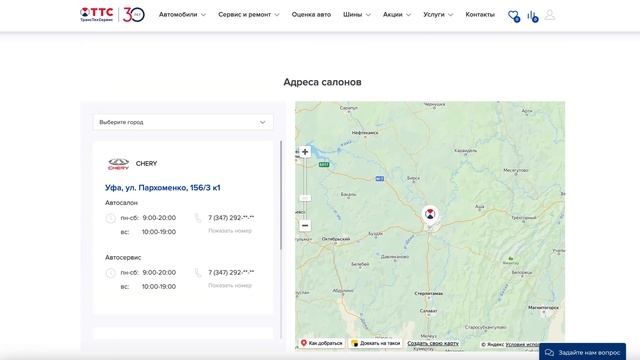The height and width of the screenshot is (360, 640).
Task: Click the CHERY brand logo
Action: click(x=118, y=164)
